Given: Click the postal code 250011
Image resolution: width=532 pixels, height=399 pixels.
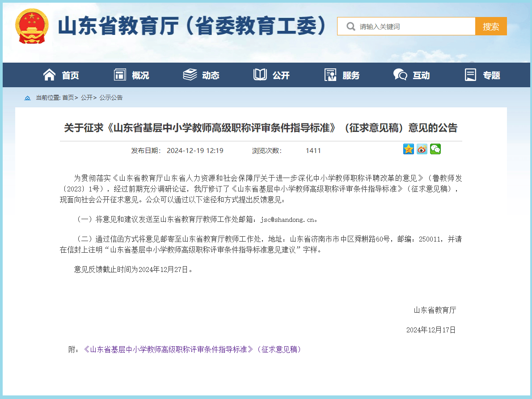Looking at the screenshot, I should click(x=430, y=239).
